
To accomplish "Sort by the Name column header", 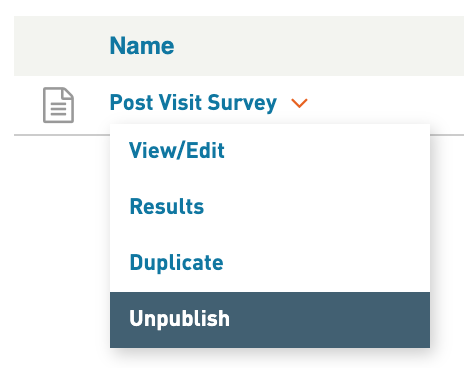I will tap(142, 46).
